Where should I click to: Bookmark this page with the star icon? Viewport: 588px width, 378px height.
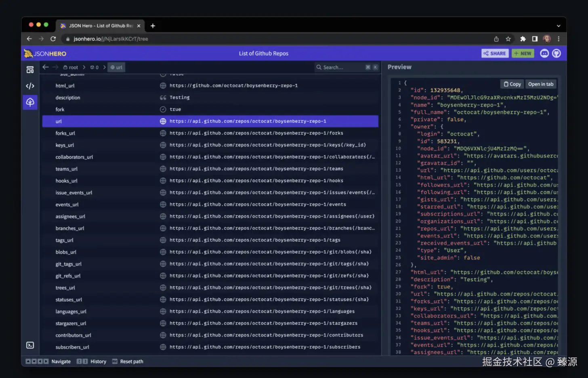pos(508,39)
